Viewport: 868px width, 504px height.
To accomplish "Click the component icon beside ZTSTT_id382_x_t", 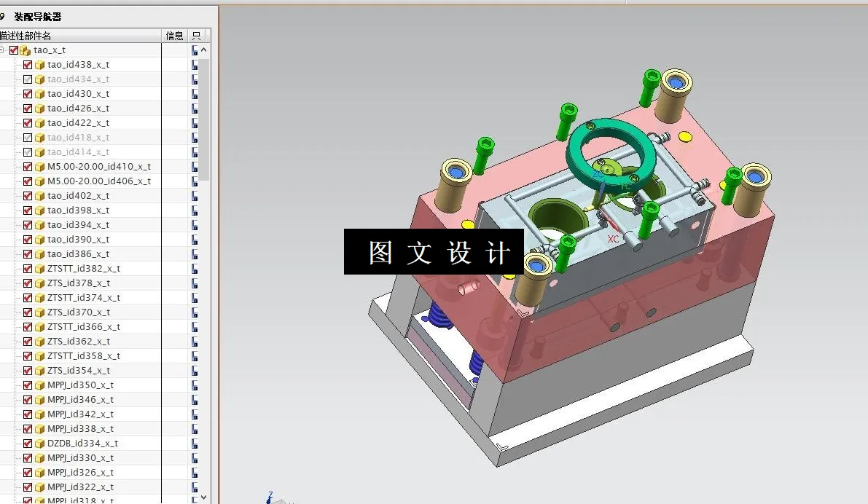I will 39,268.
